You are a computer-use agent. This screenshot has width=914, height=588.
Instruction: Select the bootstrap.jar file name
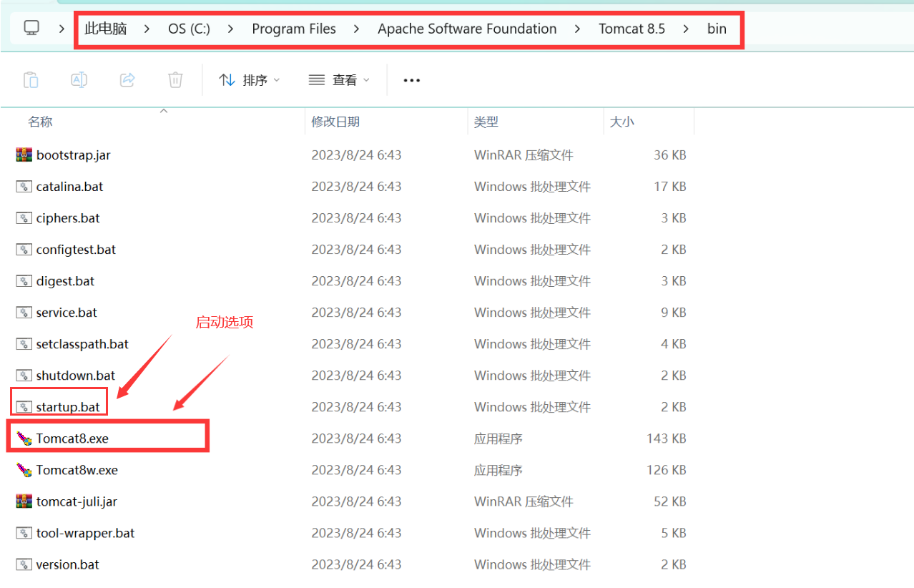point(73,155)
